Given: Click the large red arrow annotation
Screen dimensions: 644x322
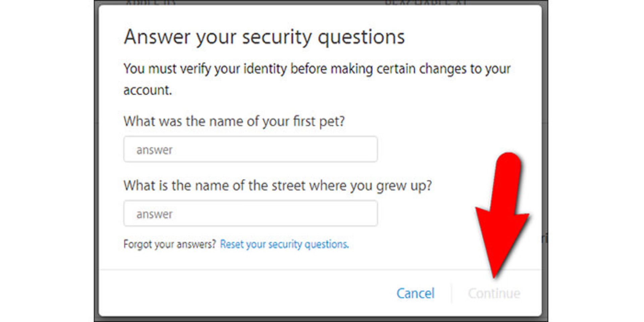Looking at the screenshot, I should click(x=502, y=215).
